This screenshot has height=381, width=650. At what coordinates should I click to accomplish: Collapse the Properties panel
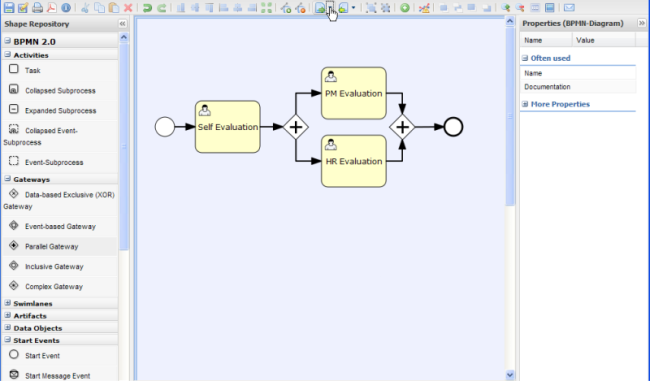pos(642,23)
